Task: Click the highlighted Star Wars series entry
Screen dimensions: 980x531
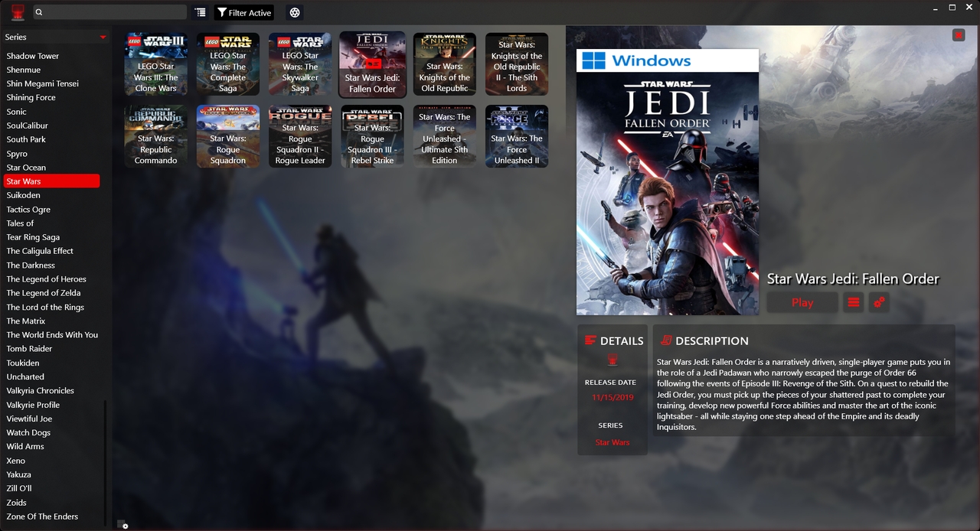Action: point(51,181)
